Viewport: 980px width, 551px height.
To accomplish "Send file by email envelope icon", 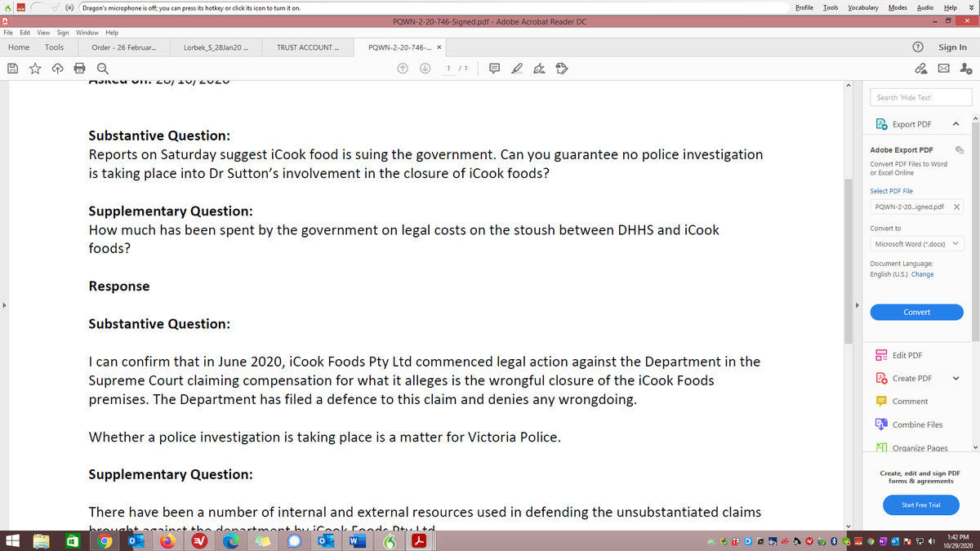I will (943, 69).
